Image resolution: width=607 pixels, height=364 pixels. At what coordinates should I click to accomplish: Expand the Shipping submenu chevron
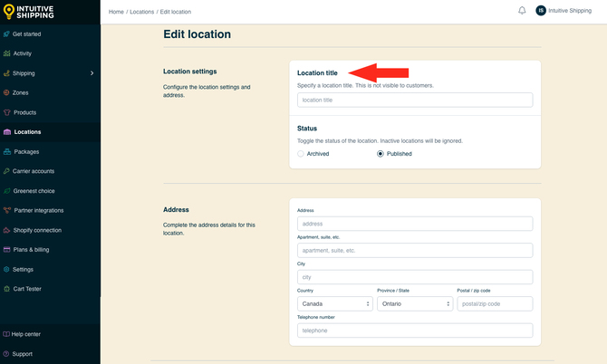tap(92, 73)
